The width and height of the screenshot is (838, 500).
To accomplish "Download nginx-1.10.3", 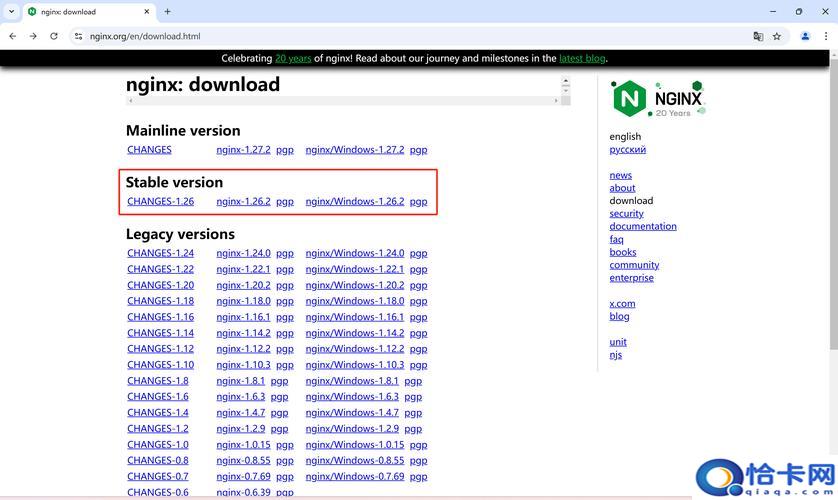I will point(243,365).
